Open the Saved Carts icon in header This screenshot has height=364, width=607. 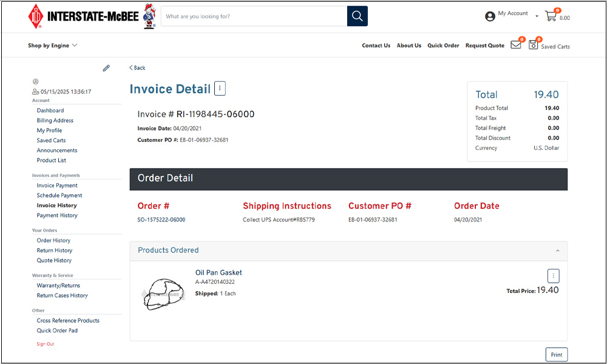click(533, 45)
